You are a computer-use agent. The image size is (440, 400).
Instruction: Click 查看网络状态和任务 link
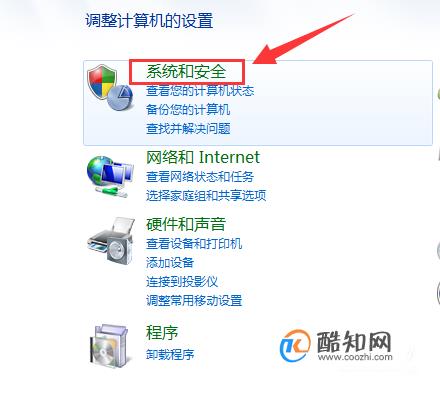coord(200,177)
